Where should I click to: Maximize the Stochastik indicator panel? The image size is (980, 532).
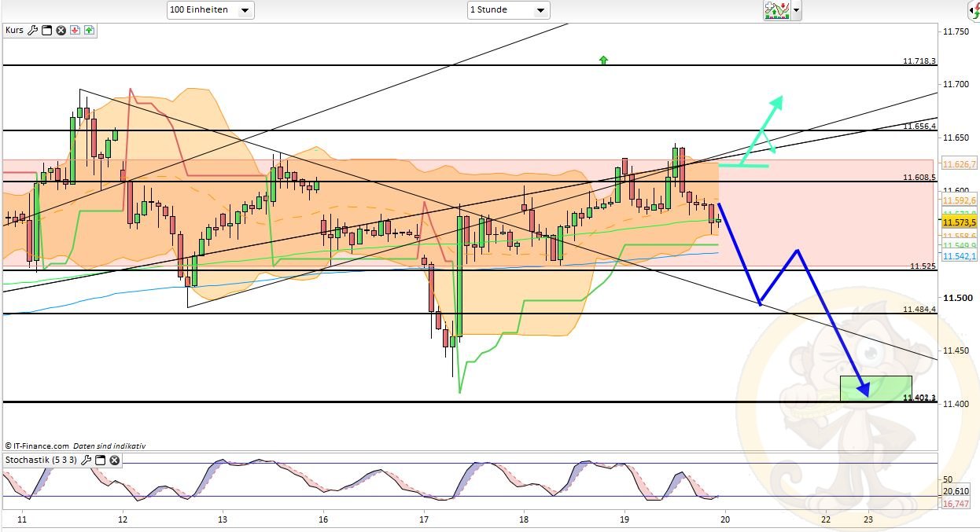click(100, 460)
